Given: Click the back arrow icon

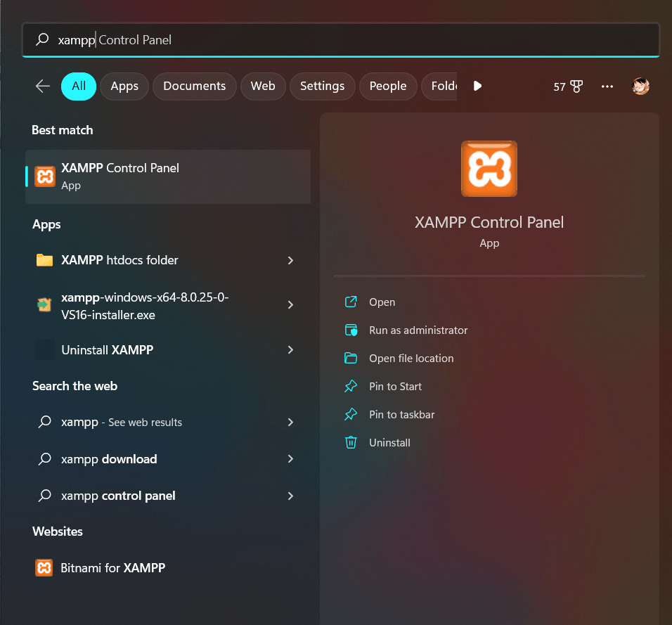Looking at the screenshot, I should (42, 86).
